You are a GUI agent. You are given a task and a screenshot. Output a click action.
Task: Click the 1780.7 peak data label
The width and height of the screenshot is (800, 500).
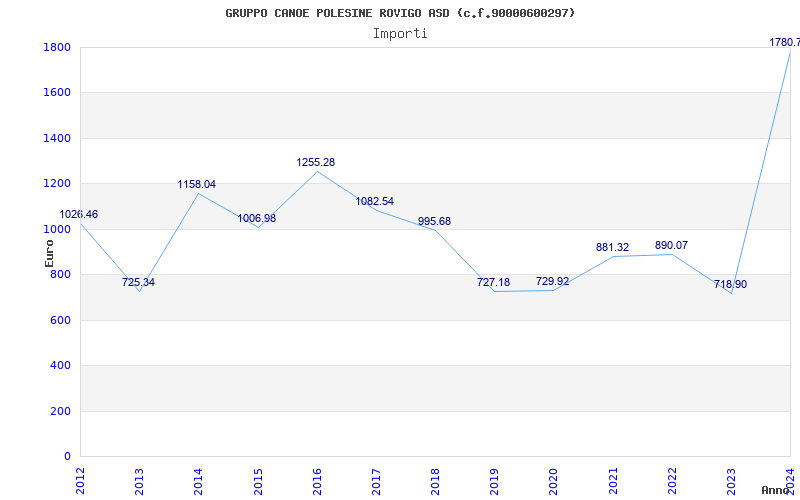(785, 42)
